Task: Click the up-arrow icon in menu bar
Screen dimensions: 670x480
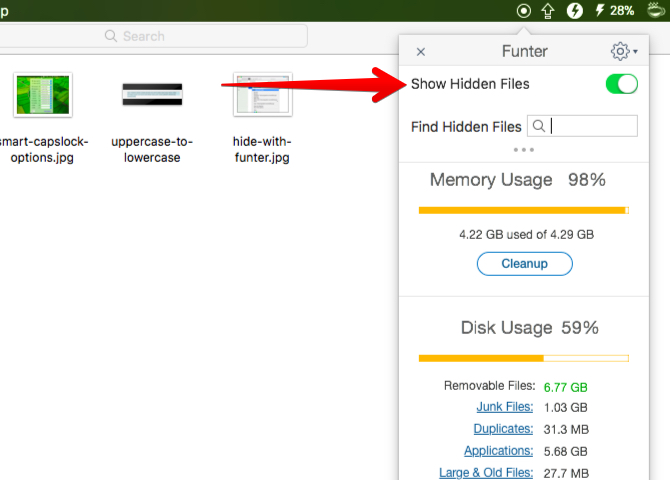Action: (x=548, y=11)
